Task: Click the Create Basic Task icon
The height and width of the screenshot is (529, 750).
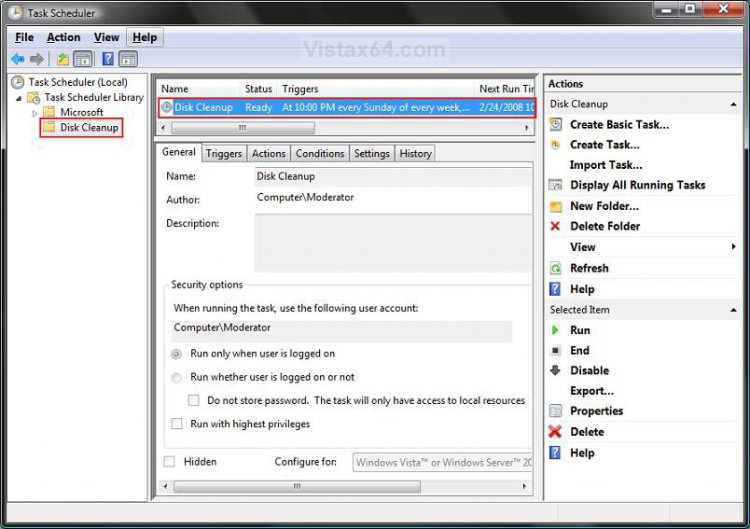Action: point(555,124)
